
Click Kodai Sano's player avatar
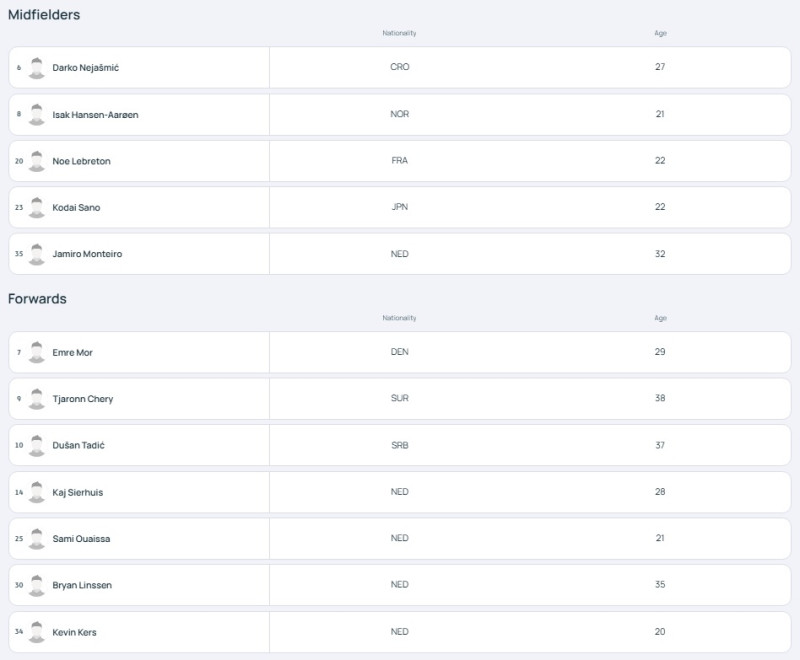click(36, 208)
